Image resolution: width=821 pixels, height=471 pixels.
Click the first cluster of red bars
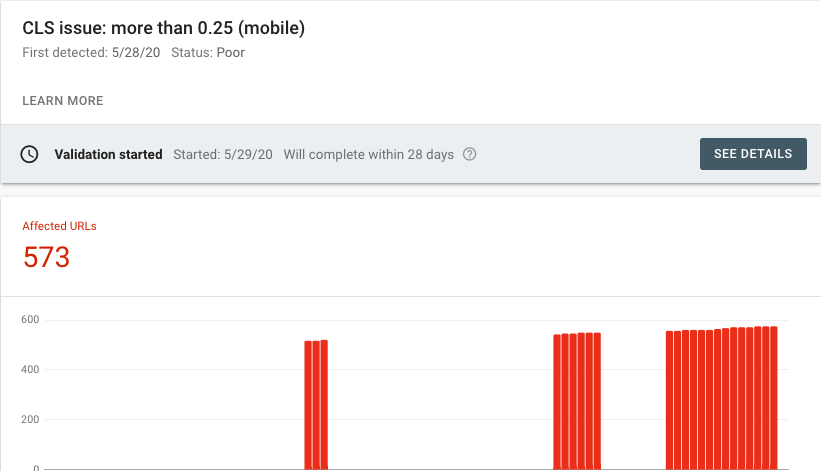316,405
